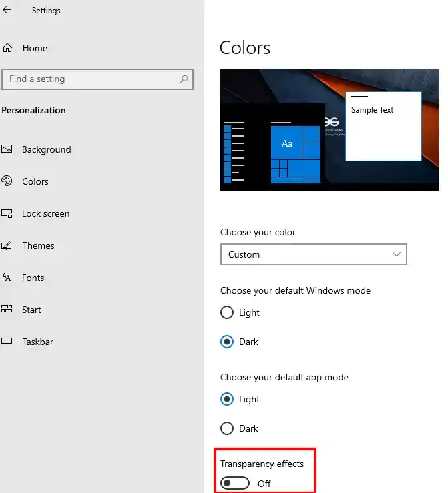Click the Lock screen monitor icon

click(7, 213)
